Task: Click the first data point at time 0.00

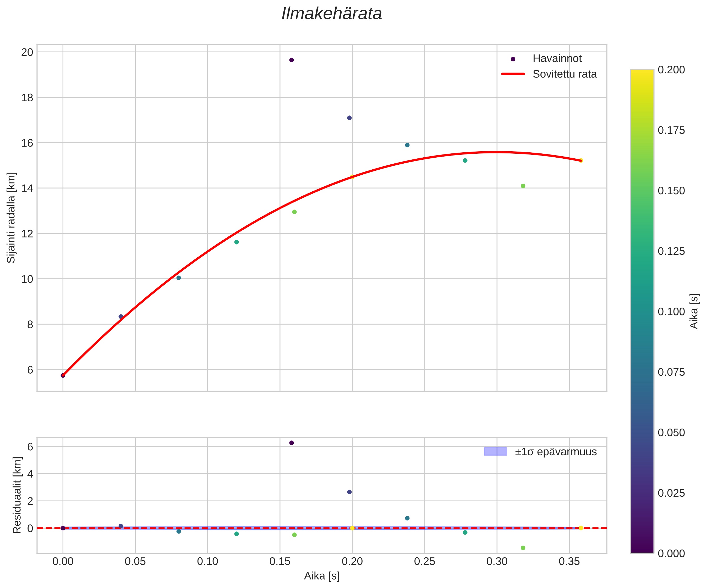Action: pos(63,375)
